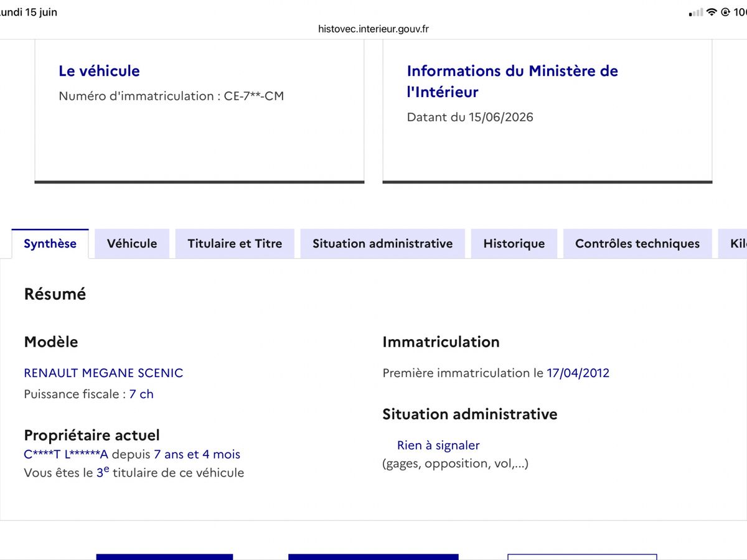This screenshot has height=560, width=747.
Task: Select the partially visible Kilométrage tab
Action: [733, 243]
